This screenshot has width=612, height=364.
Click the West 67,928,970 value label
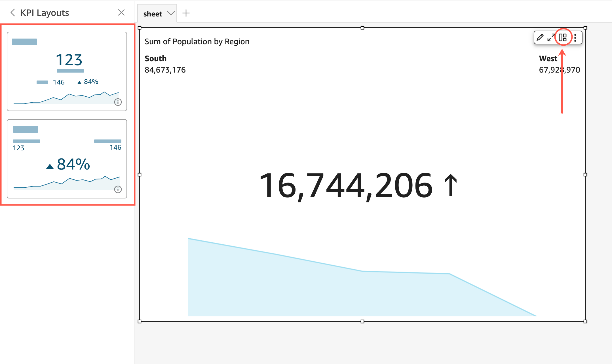point(559,69)
